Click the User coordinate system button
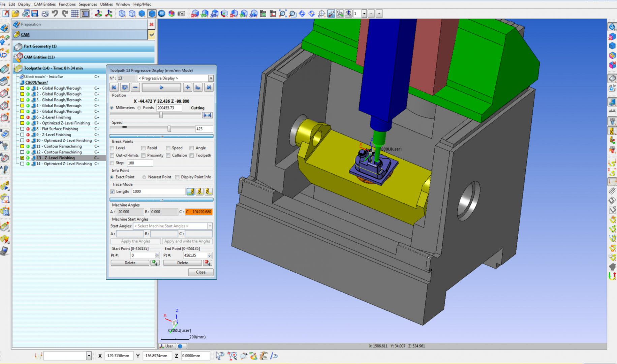Screen dimensions: 617x364 [x=167, y=346]
